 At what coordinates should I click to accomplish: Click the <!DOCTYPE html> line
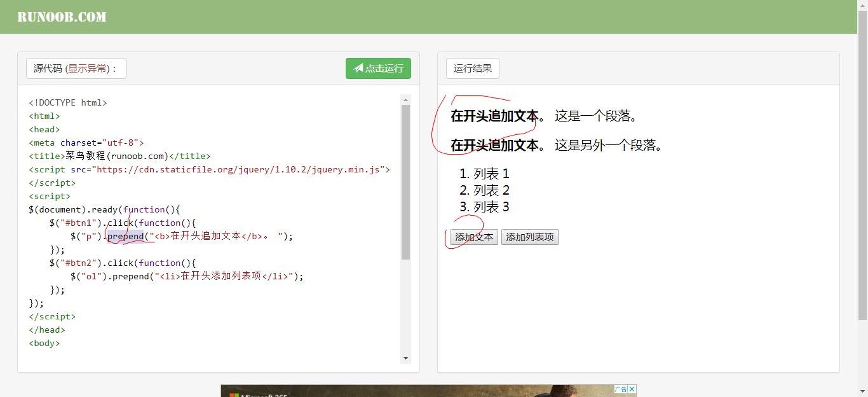click(x=68, y=102)
